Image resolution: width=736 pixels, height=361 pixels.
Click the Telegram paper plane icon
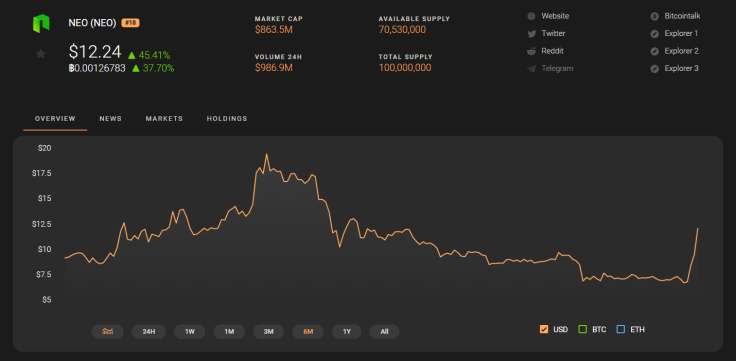tap(531, 69)
